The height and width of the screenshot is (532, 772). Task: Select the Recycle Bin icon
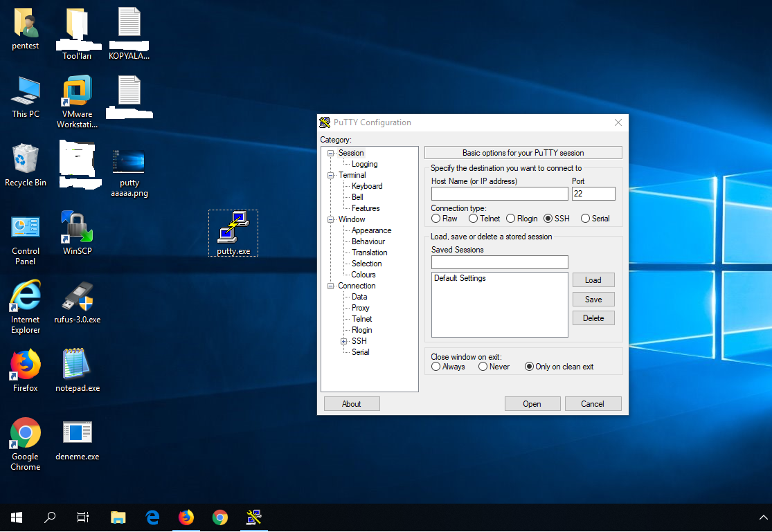[25, 165]
